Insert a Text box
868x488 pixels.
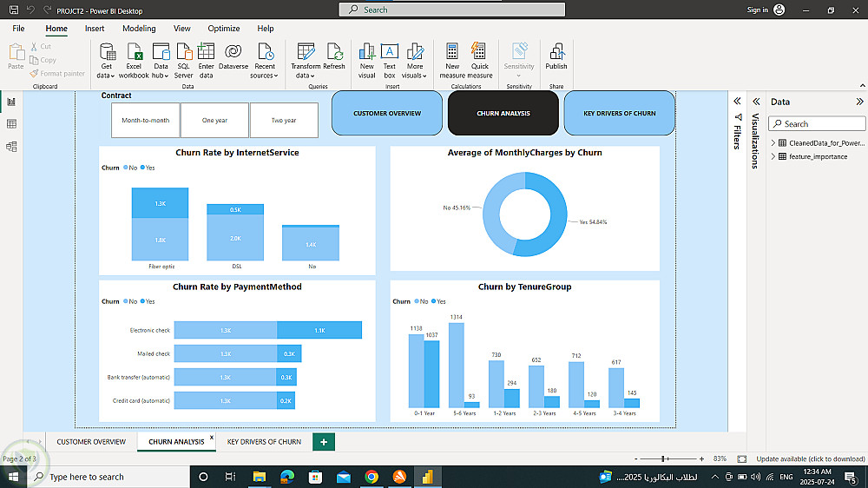[390, 61]
